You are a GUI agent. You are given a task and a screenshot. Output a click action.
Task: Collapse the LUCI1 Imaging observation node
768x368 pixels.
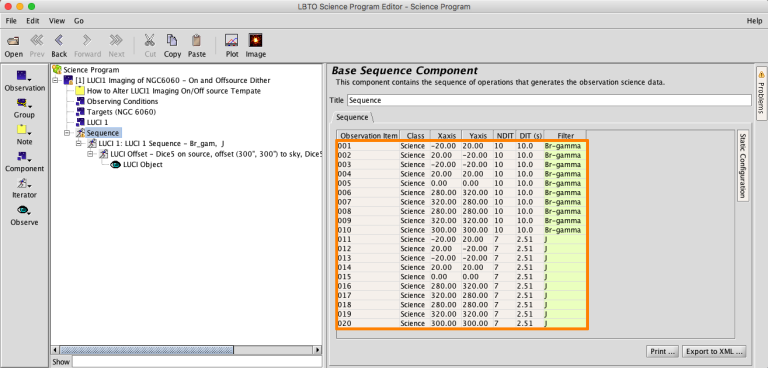coord(55,80)
